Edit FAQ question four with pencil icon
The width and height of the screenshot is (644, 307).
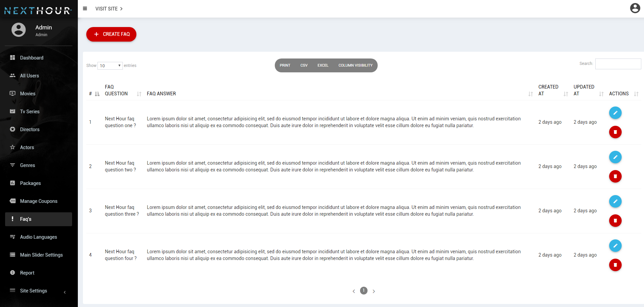pos(615,245)
